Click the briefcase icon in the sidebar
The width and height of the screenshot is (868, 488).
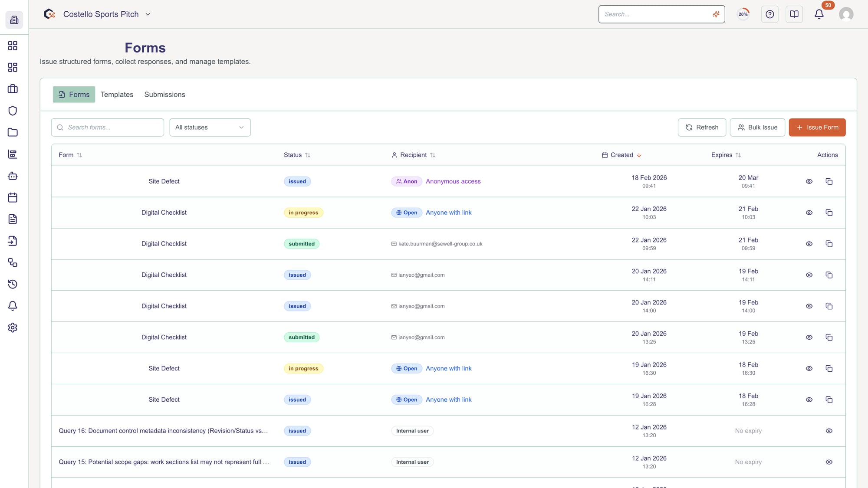13,89
